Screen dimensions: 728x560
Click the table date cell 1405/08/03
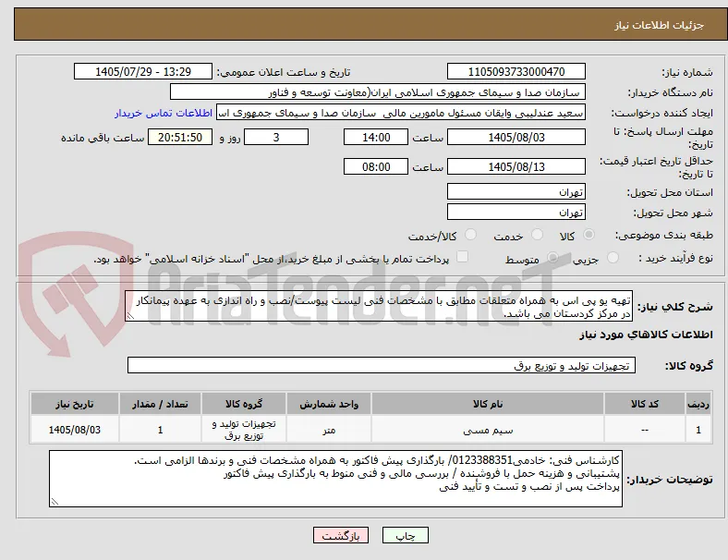coord(75,430)
